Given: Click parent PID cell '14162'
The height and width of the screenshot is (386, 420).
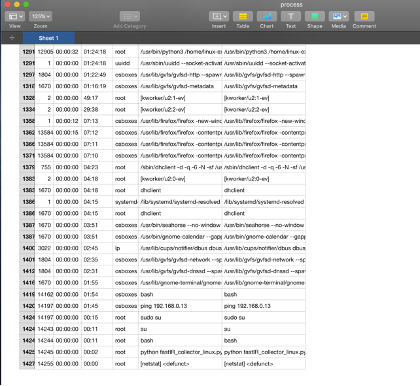Looking at the screenshot, I should (44, 294).
